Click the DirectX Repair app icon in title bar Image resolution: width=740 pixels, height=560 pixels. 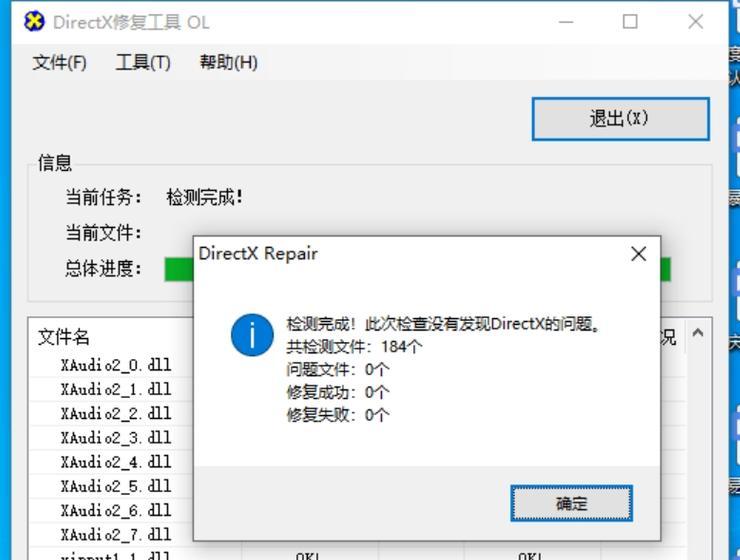tap(34, 22)
